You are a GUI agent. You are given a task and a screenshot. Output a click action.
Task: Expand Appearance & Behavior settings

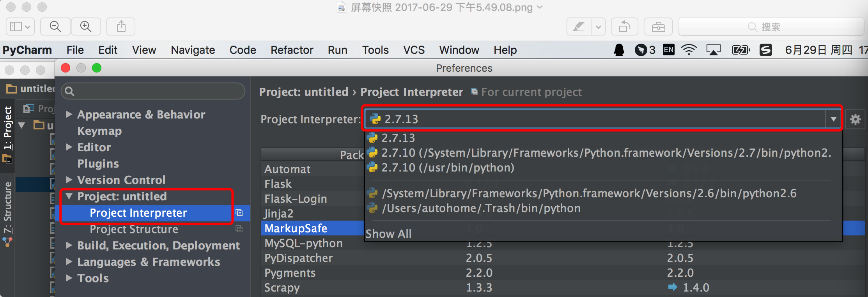click(69, 114)
